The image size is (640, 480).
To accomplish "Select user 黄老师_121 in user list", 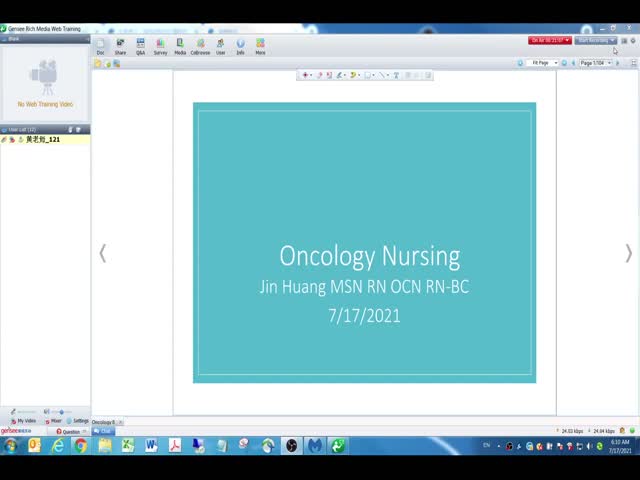I will tap(45, 140).
